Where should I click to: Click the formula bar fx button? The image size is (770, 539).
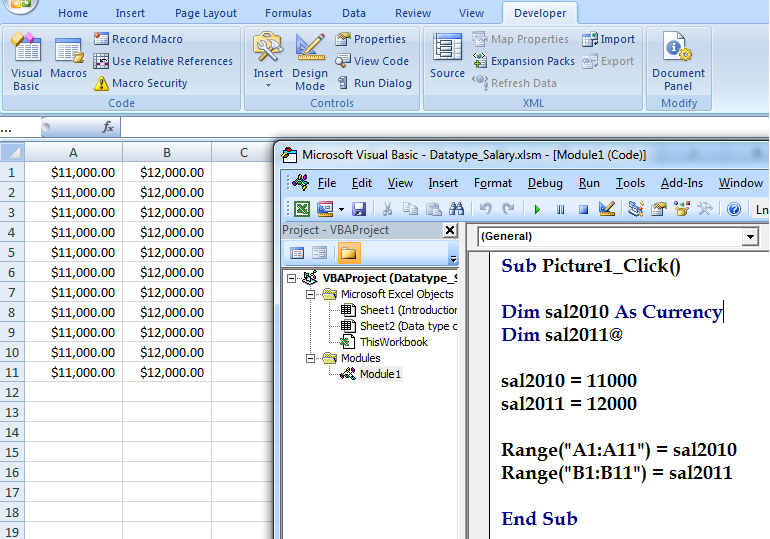click(x=108, y=128)
